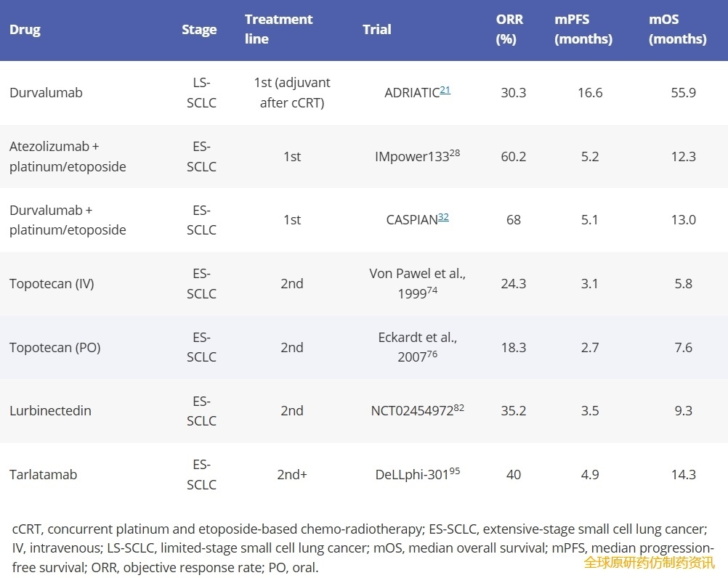Click the Stage column header
The width and height of the screenshot is (728, 578).
[199, 30]
